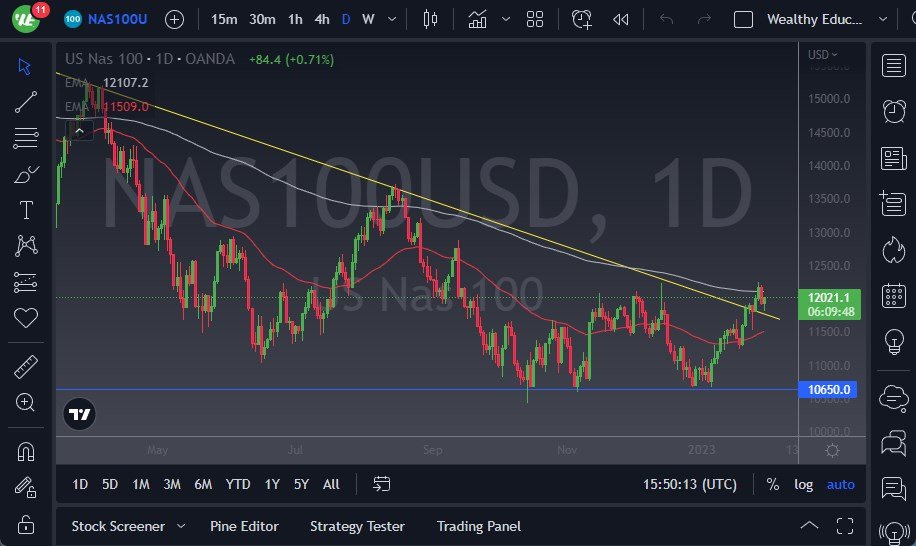The height and width of the screenshot is (546, 916).
Task: Open the USD currency dropdown
Action: tap(823, 54)
